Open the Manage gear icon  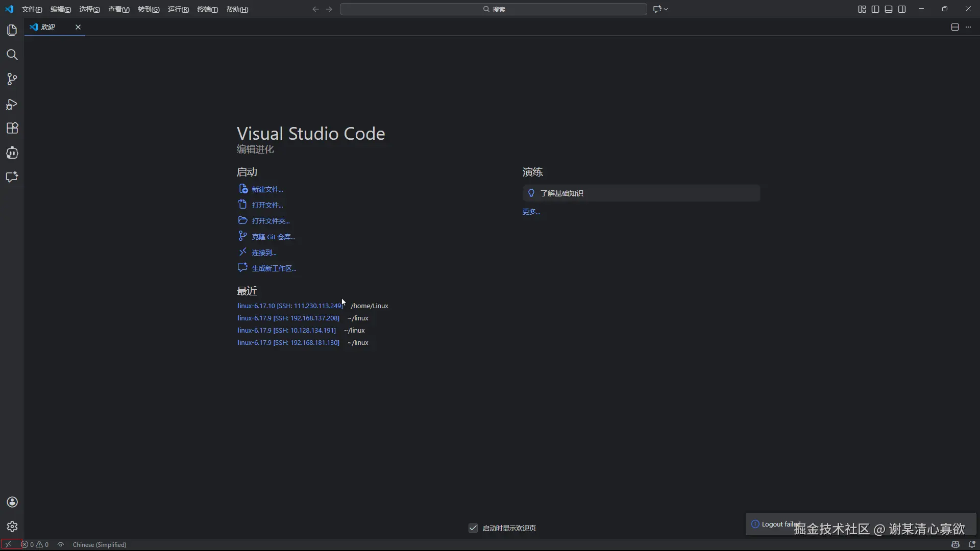click(x=12, y=527)
